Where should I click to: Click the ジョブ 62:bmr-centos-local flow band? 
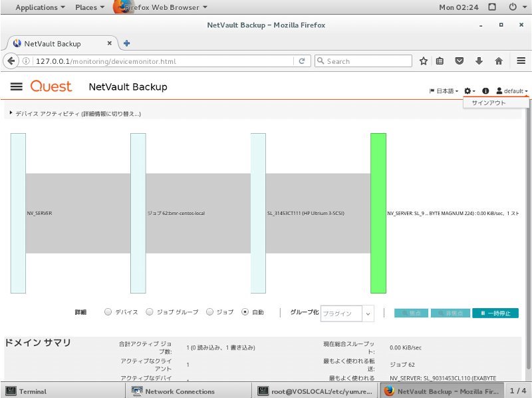[x=198, y=213]
